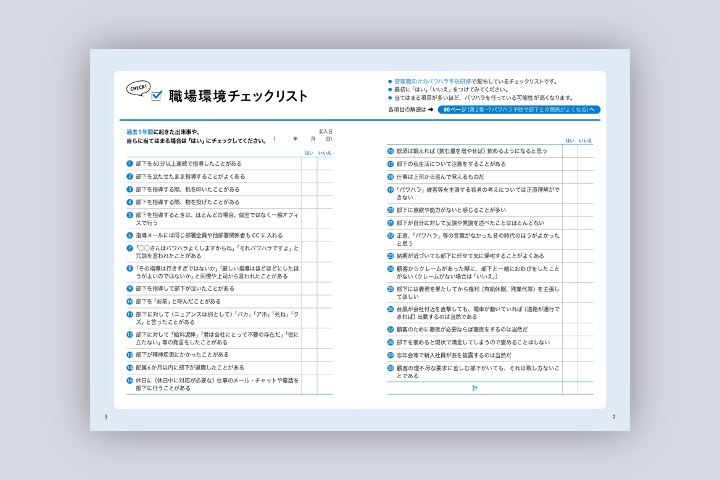Click text 部下が精神疾患にかかったことがある
Image resolution: width=720 pixels, height=480 pixels.
[182, 355]
